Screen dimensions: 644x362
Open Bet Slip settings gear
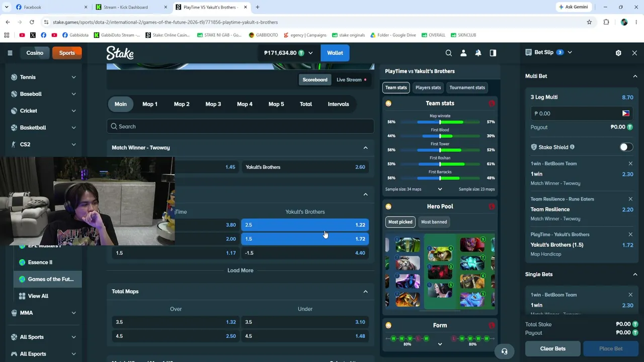[618, 53]
